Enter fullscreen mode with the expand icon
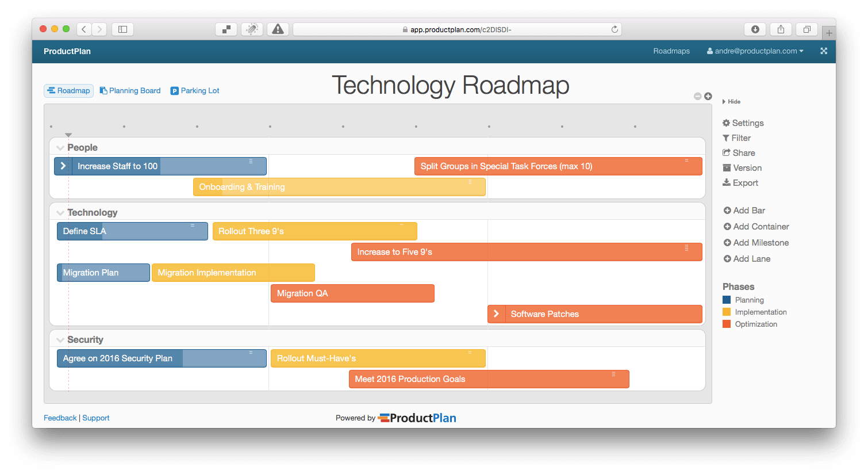868x474 pixels. pyautogui.click(x=824, y=51)
